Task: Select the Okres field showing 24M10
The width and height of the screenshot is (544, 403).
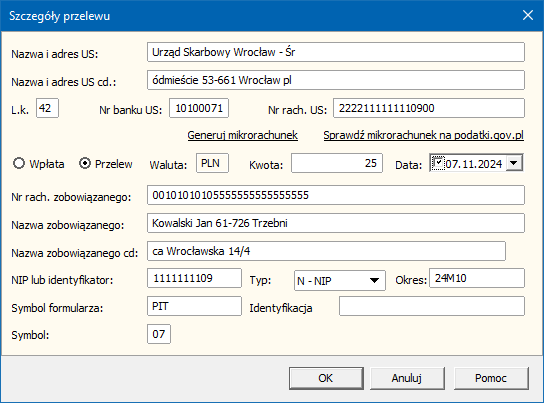Action: [x=477, y=278]
